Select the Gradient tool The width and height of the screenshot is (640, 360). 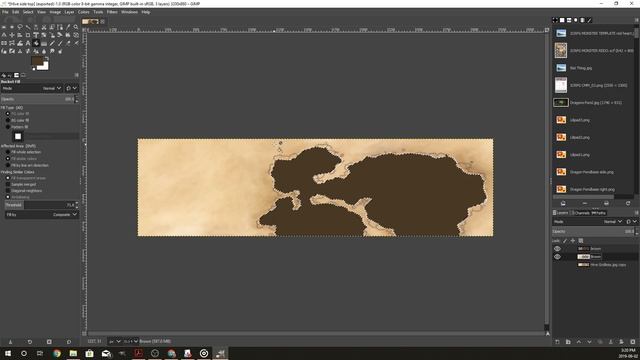pyautogui.click(x=44, y=43)
